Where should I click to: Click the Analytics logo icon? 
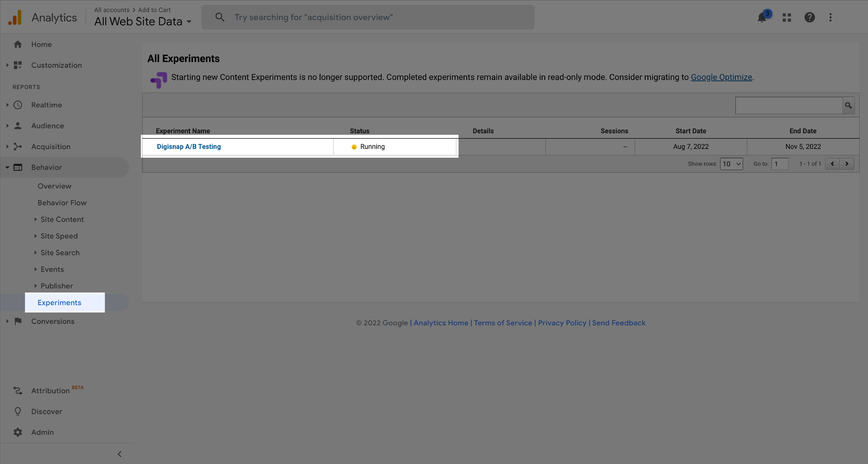coord(15,17)
